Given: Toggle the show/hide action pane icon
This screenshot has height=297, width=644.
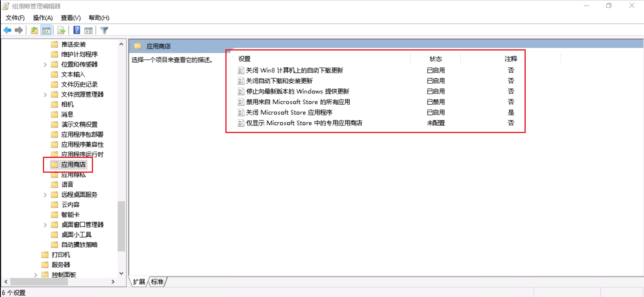Looking at the screenshot, I should (89, 30).
